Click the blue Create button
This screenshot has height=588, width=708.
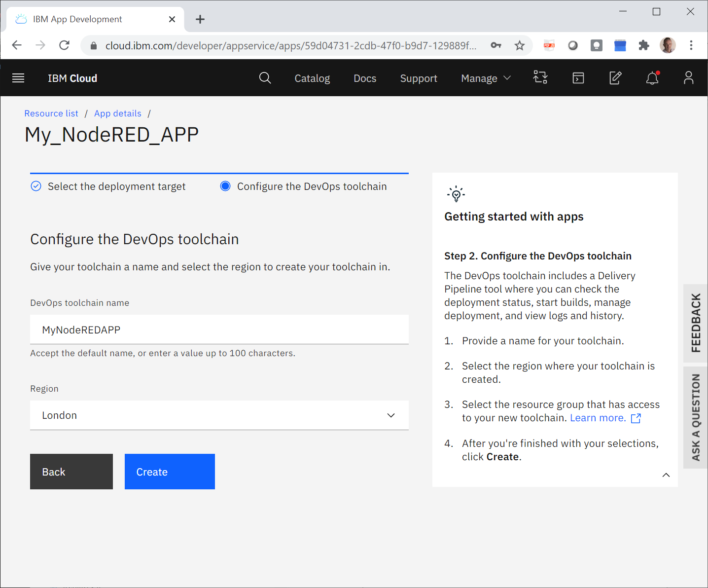170,472
